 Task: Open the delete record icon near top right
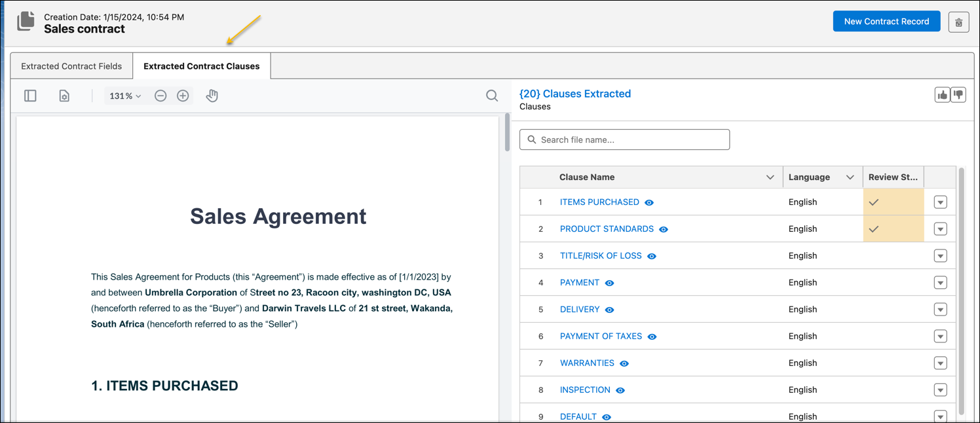click(958, 22)
